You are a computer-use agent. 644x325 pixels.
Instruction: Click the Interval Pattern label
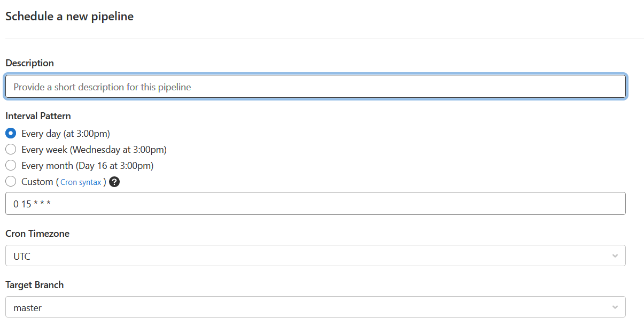pos(38,116)
